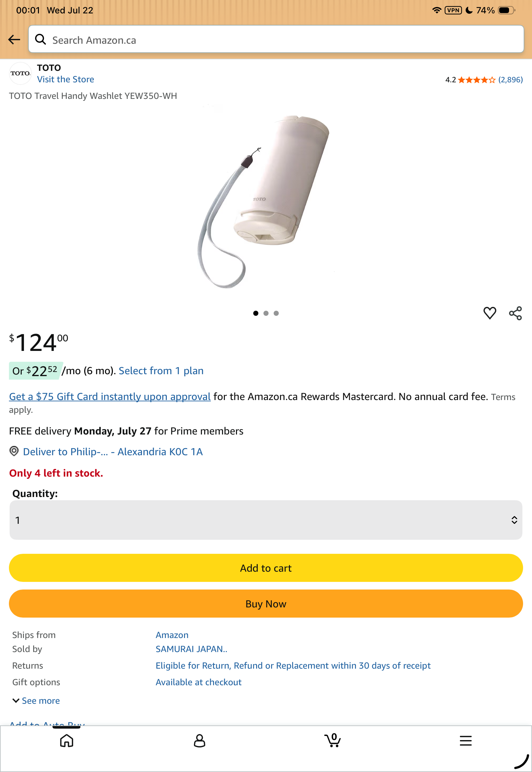This screenshot has height=772, width=532.
Task: Open the Home tab icon
Action: pyautogui.click(x=67, y=741)
